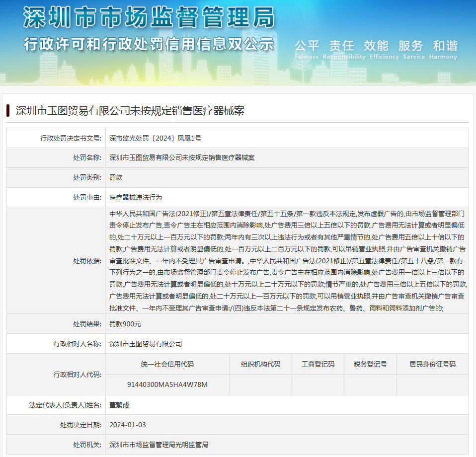Click the 深圳市市场监督管理局 banner title
This screenshot has height=457, width=476.
(149, 17)
